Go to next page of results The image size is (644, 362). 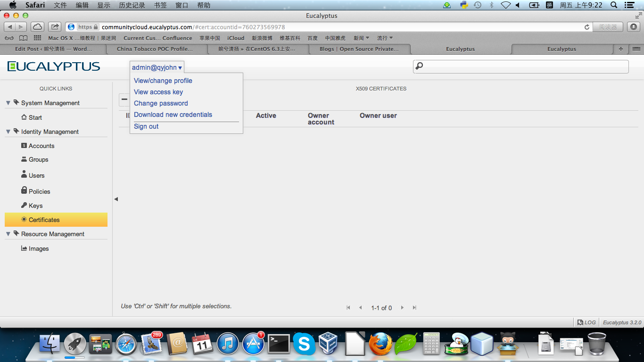[402, 308]
